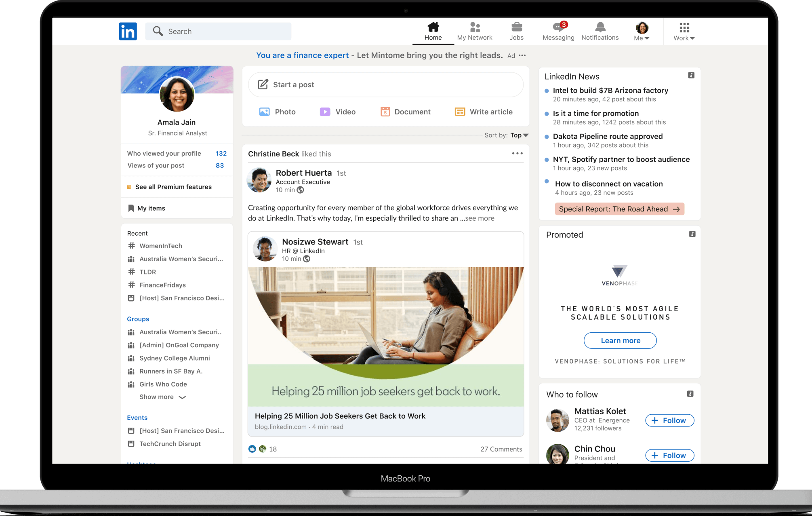Follow Chin Chou
Image resolution: width=812 pixels, height=517 pixels.
pos(669,456)
